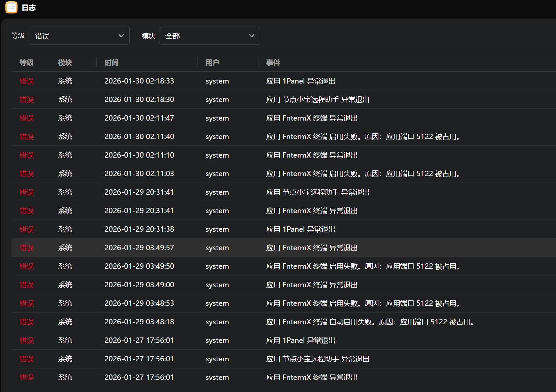Image resolution: width=556 pixels, height=392 pixels.
Task: Select the log entry timed 2026-01-30 02:11:40
Action: [283, 136]
